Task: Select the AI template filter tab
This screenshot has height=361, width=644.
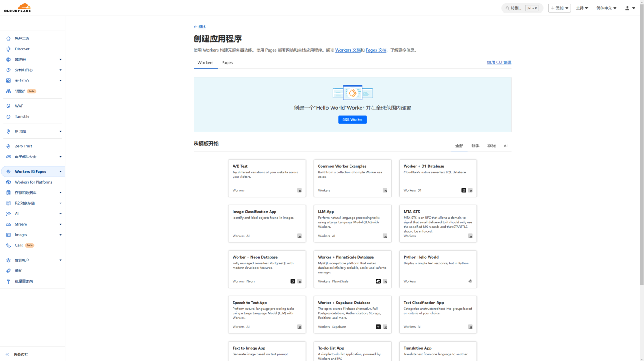Action: pyautogui.click(x=505, y=146)
